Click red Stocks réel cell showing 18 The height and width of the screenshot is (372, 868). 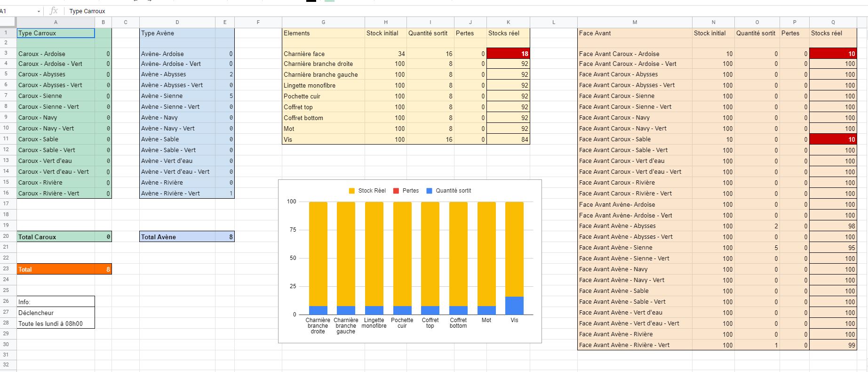coord(508,54)
